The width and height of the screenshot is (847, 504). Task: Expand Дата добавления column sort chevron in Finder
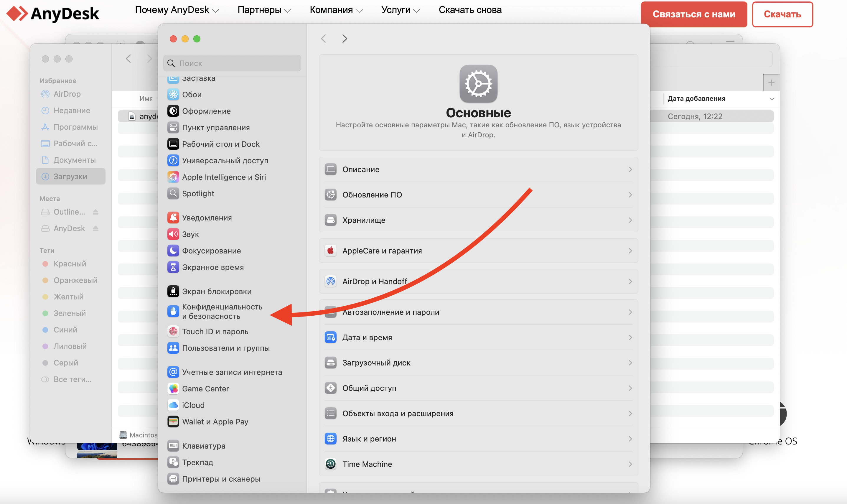(772, 99)
